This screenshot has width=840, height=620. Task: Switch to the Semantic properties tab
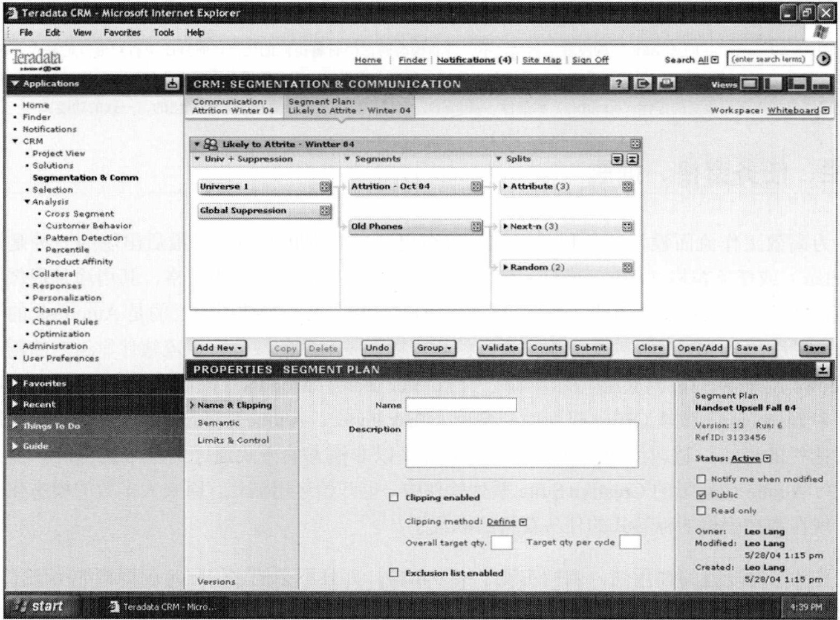tap(218, 423)
